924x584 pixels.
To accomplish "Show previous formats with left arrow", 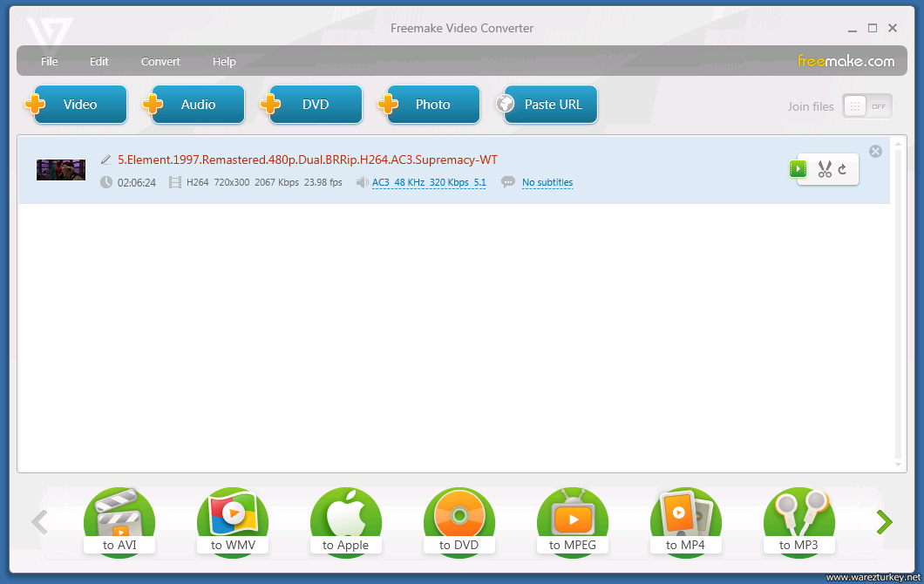I will [39, 522].
